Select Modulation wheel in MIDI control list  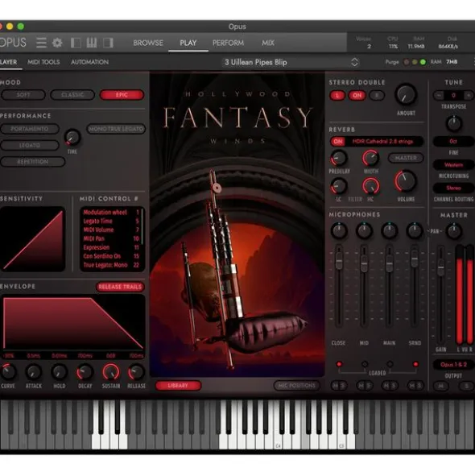click(x=111, y=212)
